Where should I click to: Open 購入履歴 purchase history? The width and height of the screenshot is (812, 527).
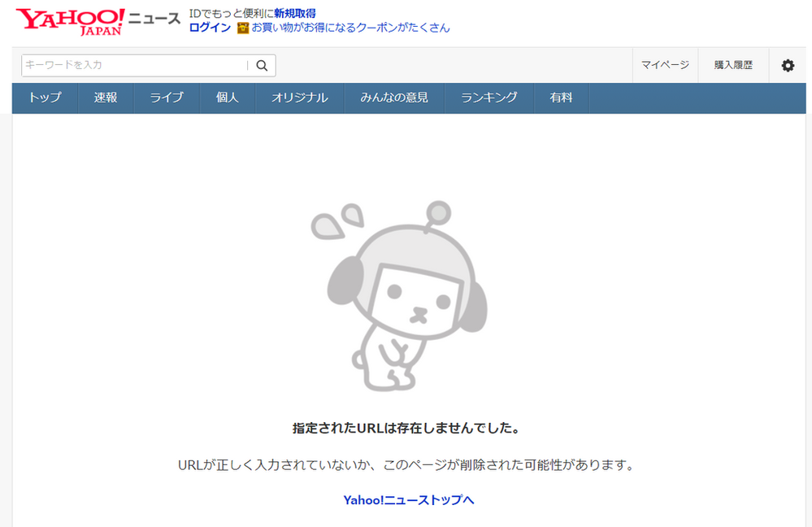click(x=733, y=65)
